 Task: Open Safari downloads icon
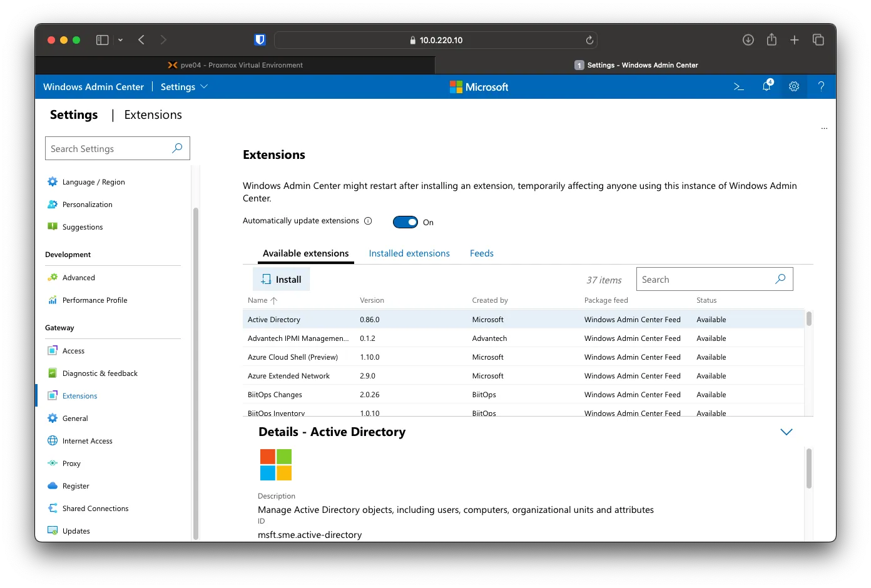[x=748, y=40]
